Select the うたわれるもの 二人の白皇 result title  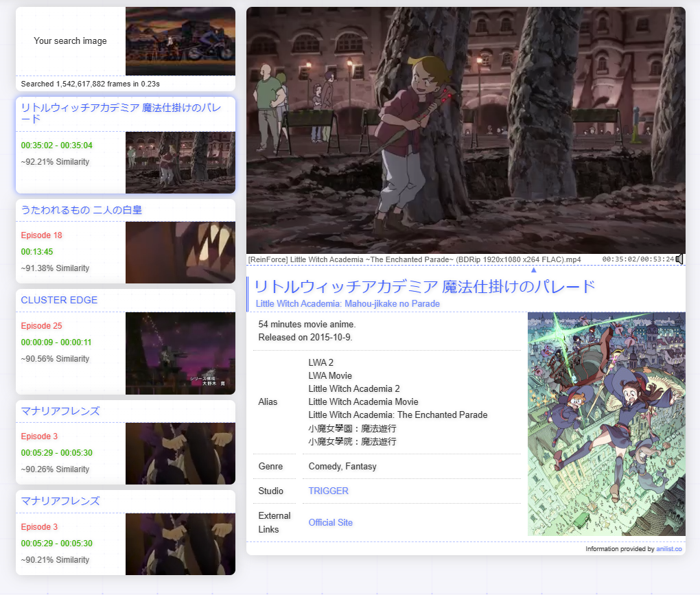click(x=81, y=210)
